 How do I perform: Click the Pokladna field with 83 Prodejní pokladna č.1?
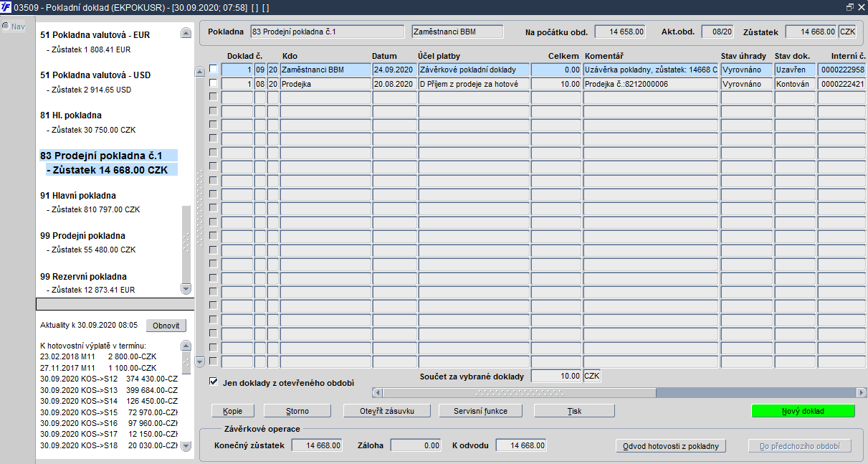pyautogui.click(x=327, y=32)
